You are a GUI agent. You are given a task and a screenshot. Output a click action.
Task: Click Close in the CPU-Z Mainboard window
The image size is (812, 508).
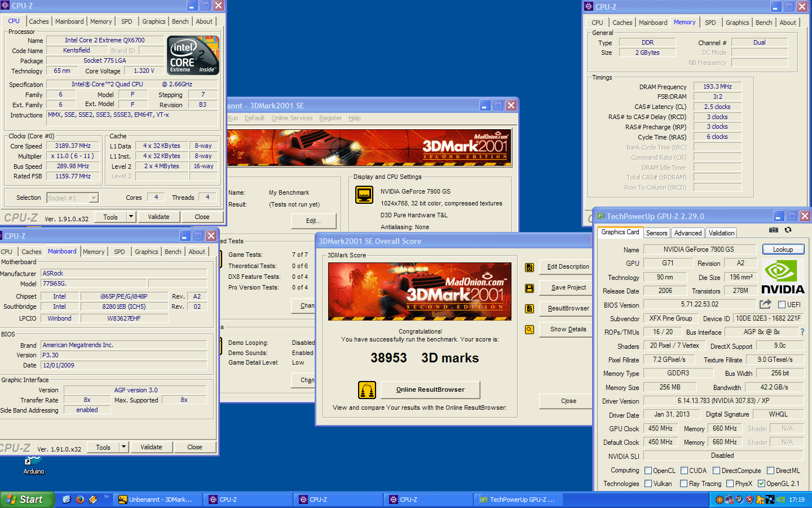(x=195, y=447)
